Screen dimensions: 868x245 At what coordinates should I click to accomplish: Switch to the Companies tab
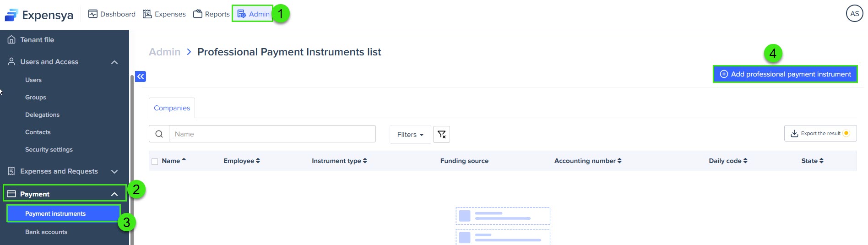pyautogui.click(x=172, y=108)
